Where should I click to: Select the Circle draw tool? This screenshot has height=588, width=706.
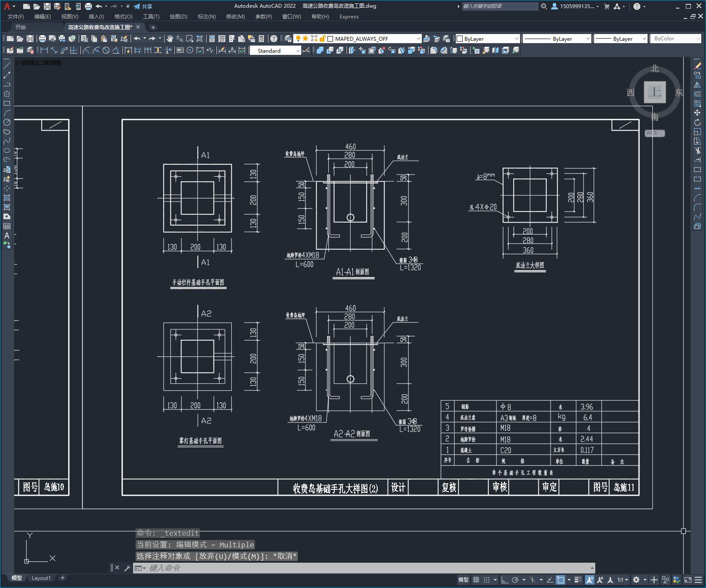[7, 122]
